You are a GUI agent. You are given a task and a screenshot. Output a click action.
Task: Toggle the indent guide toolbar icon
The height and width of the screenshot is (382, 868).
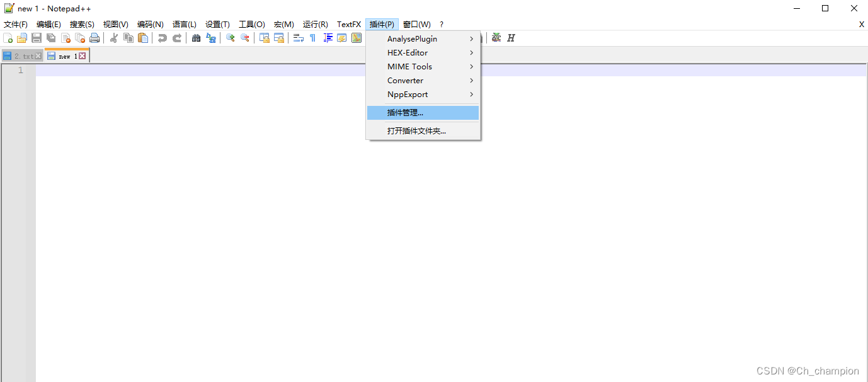pyautogui.click(x=328, y=38)
